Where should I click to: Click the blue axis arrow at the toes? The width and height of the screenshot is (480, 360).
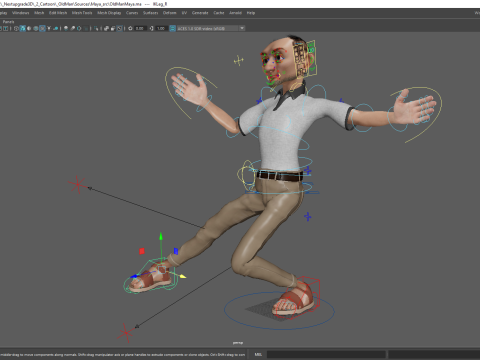134,276
